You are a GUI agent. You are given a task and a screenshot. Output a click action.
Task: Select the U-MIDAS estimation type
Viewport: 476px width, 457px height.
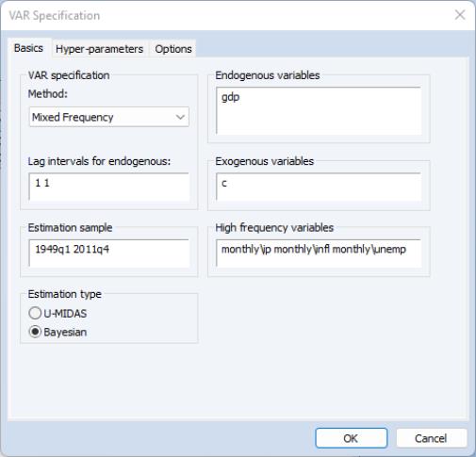[35, 313]
